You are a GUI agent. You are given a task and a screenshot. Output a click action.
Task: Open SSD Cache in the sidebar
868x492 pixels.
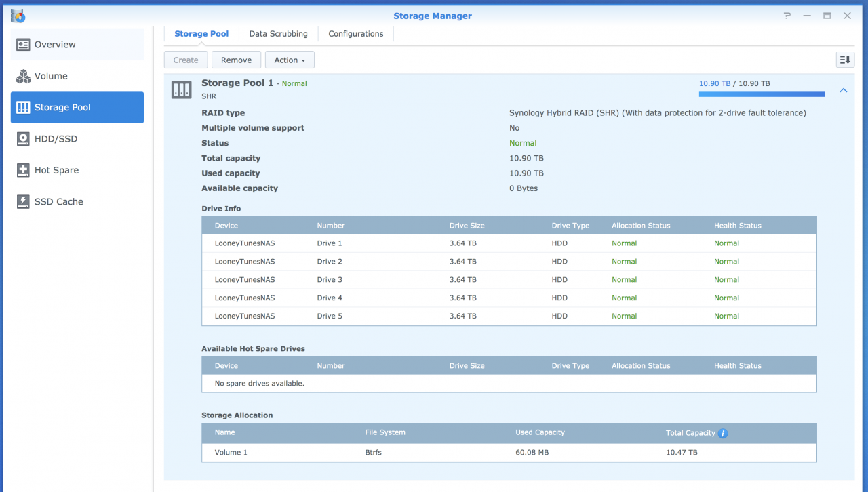pos(77,201)
